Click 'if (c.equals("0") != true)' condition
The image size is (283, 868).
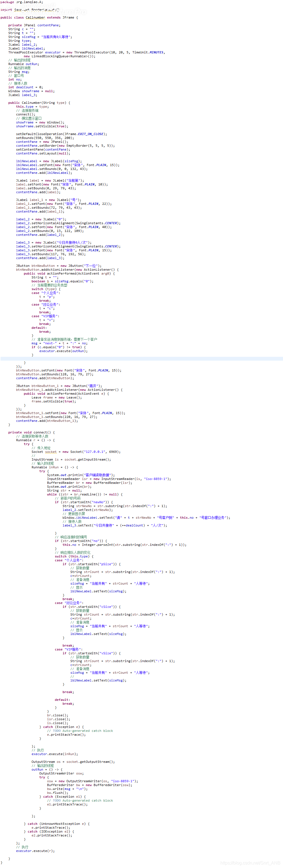click(x=59, y=347)
